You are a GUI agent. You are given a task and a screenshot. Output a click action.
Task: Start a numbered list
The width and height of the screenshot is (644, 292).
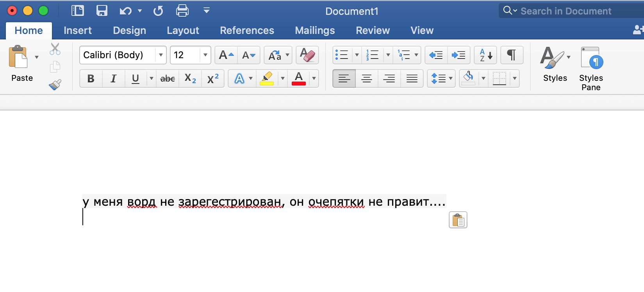[373, 55]
